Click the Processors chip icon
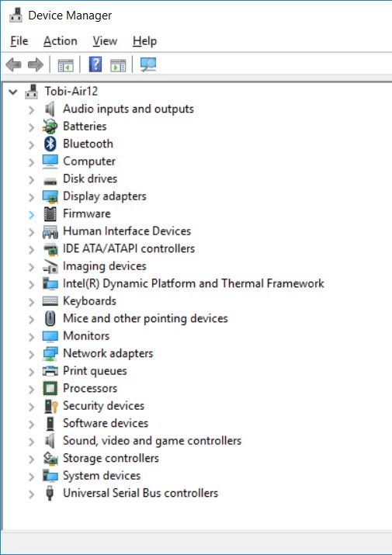The width and height of the screenshot is (392, 555). pyautogui.click(x=50, y=388)
